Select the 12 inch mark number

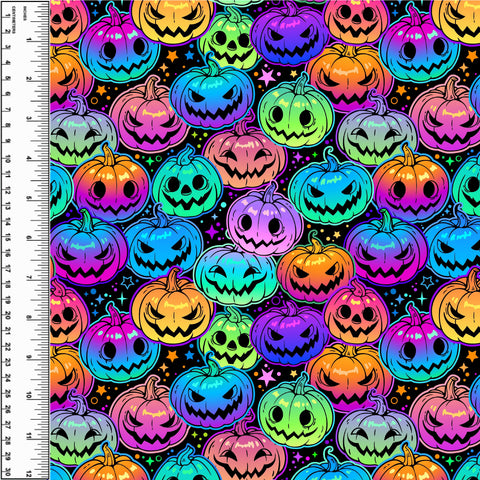[29, 474]
